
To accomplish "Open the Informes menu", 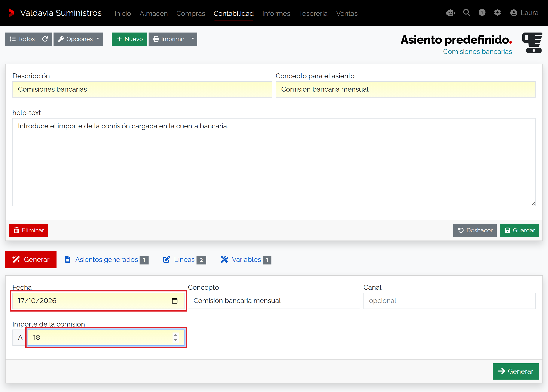I will pyautogui.click(x=276, y=13).
